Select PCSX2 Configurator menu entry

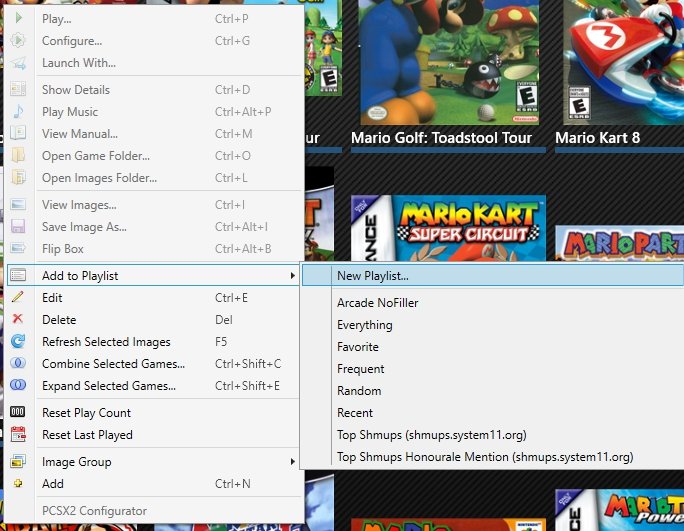pos(154,511)
